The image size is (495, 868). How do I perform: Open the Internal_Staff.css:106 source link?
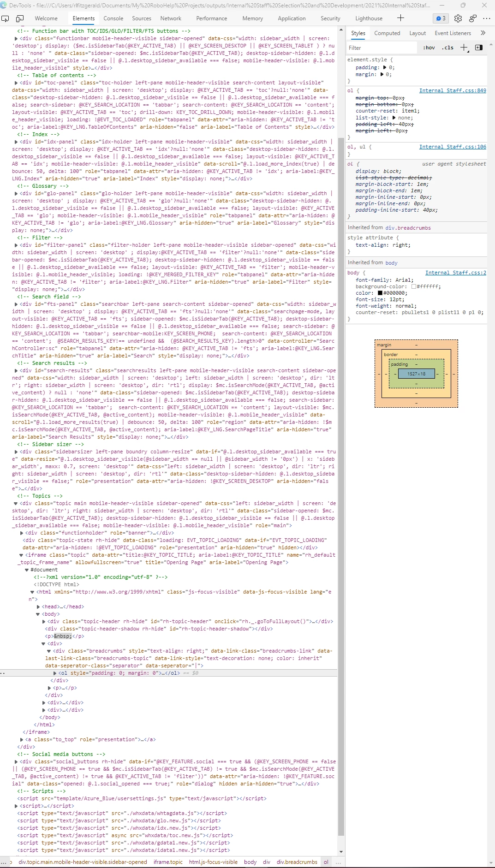pyautogui.click(x=453, y=147)
